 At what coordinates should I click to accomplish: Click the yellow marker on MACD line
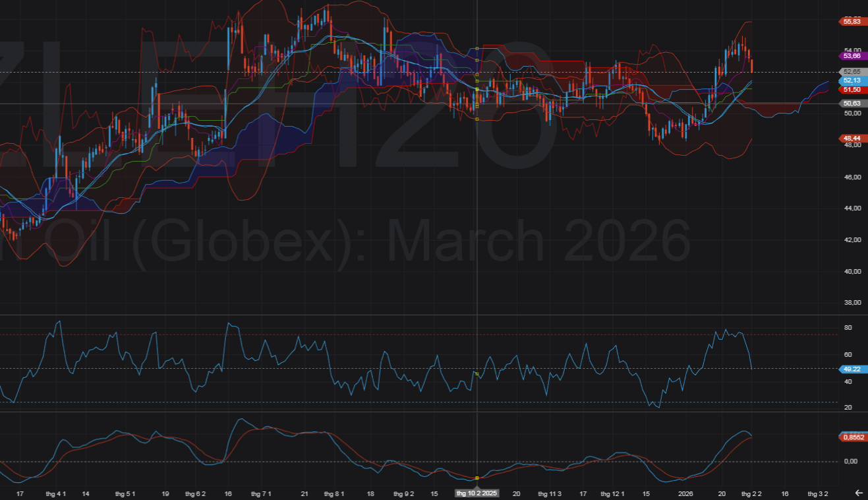click(477, 478)
